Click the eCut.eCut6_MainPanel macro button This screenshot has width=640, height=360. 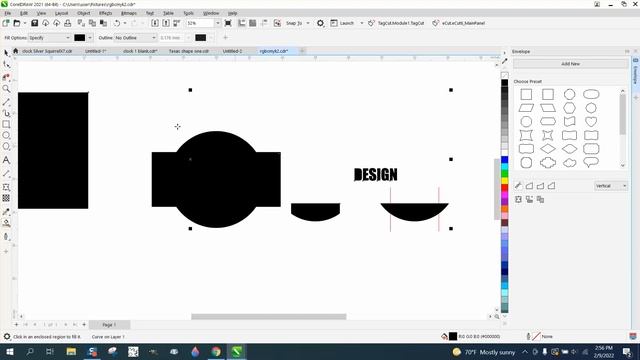click(459, 23)
